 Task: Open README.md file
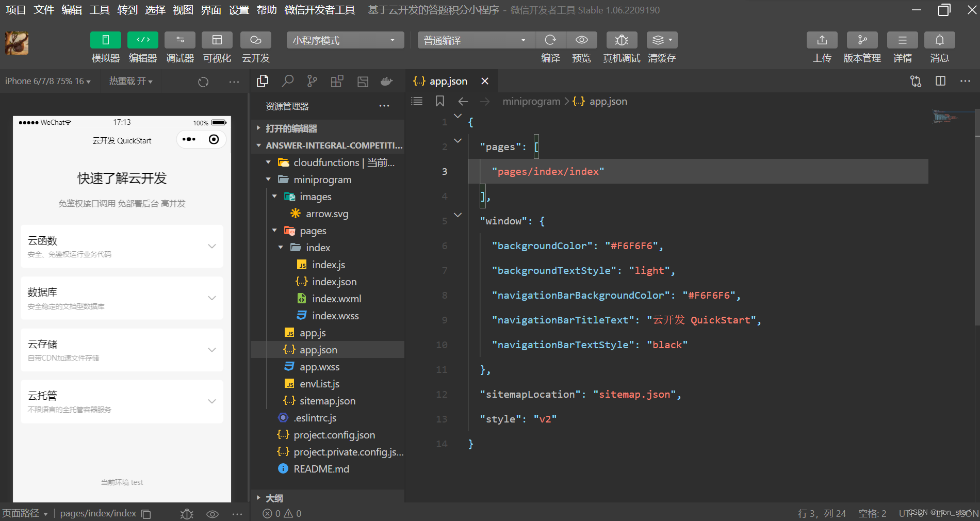pyautogui.click(x=327, y=469)
